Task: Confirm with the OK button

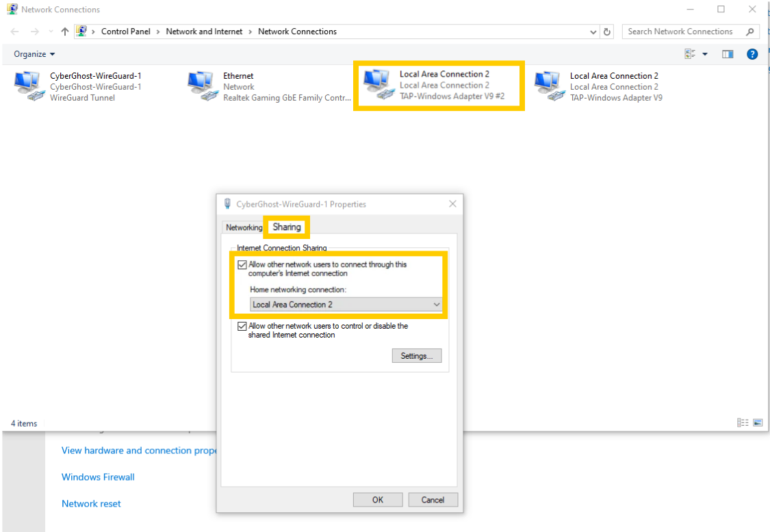Action: pos(378,500)
